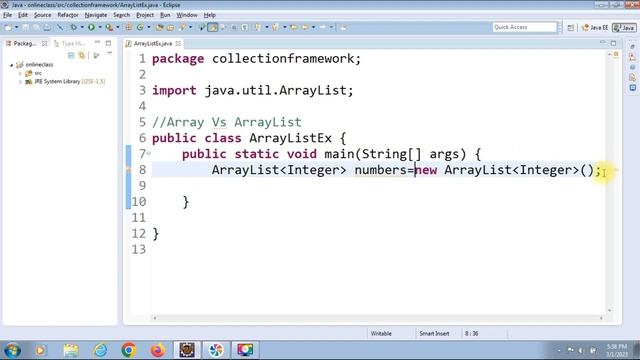Open the Refactor menu
Viewport: 640px width, 360px height.
tap(68, 15)
